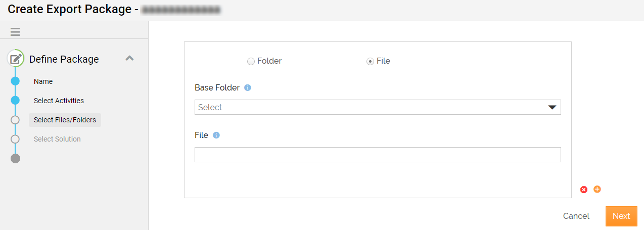This screenshot has height=230, width=644.
Task: Click into the File text field
Action: (x=378, y=155)
